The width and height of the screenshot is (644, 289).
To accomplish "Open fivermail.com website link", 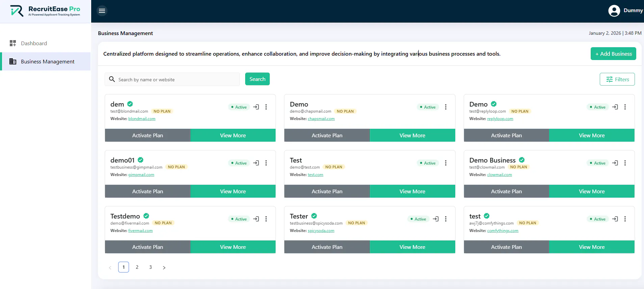I will (x=140, y=231).
